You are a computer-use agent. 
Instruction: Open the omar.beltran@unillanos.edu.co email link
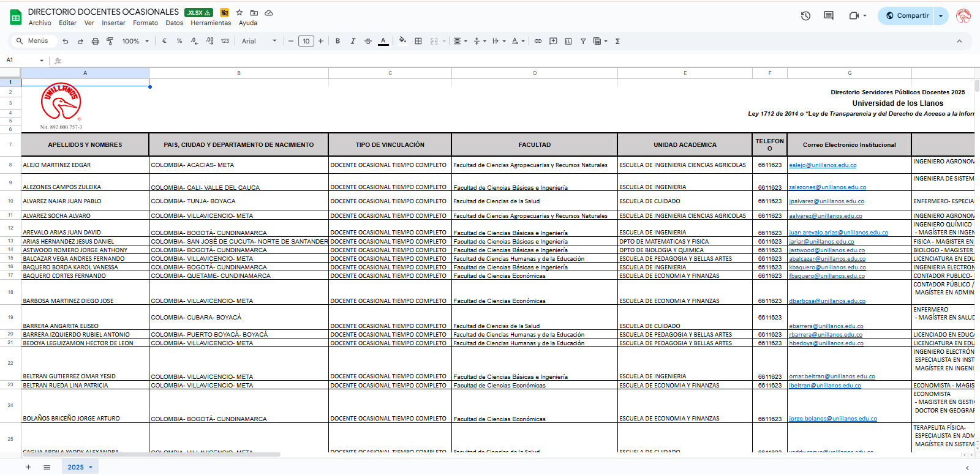[x=832, y=376]
